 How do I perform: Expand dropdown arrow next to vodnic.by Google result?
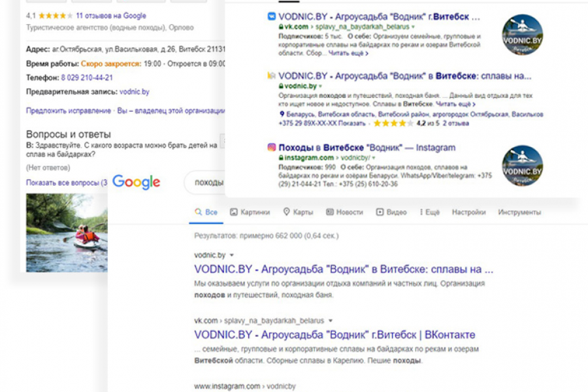pyautogui.click(x=232, y=255)
